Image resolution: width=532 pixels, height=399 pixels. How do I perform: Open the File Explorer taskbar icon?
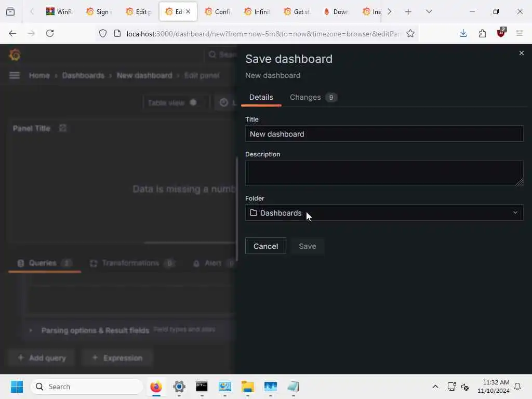(x=248, y=387)
